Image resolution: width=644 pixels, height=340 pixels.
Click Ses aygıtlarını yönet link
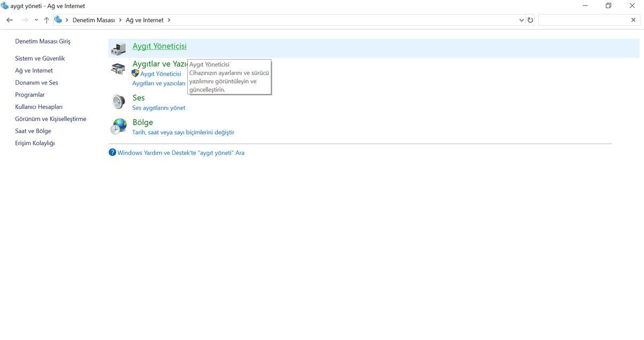pos(158,107)
